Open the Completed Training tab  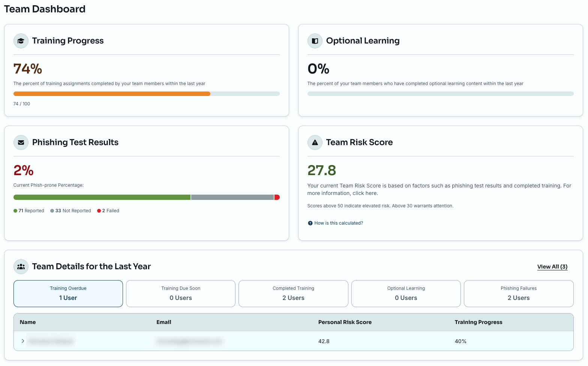[293, 294]
